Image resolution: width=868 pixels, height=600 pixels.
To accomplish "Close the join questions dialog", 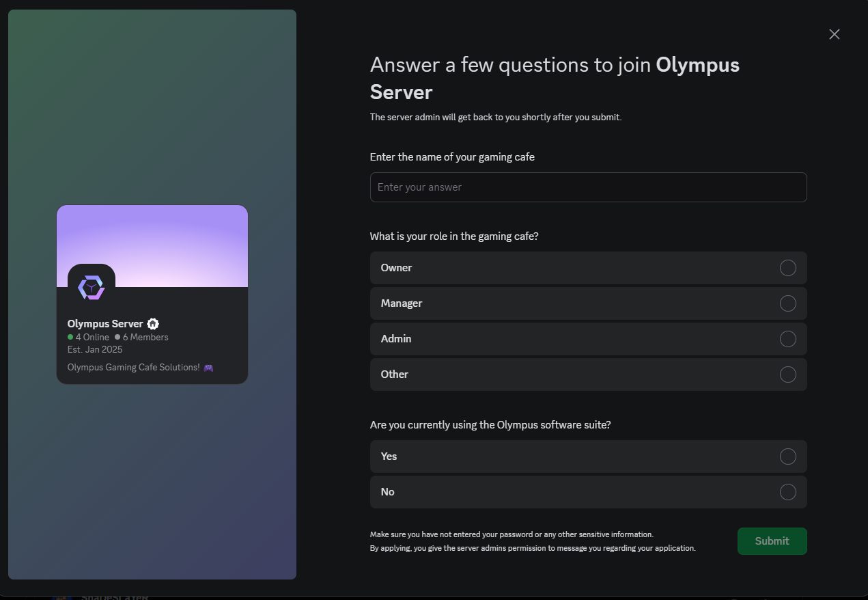I will (834, 33).
